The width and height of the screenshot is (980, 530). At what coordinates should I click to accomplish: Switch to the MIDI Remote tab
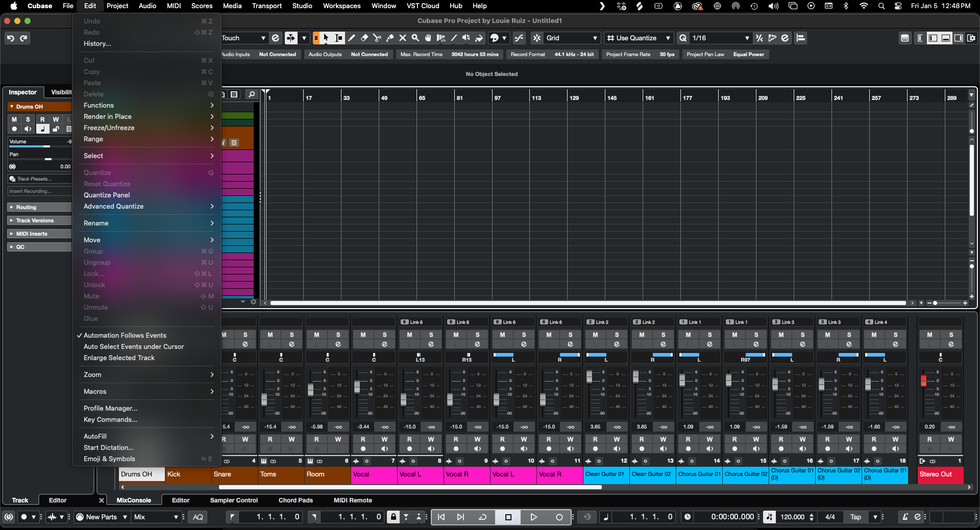click(x=353, y=500)
